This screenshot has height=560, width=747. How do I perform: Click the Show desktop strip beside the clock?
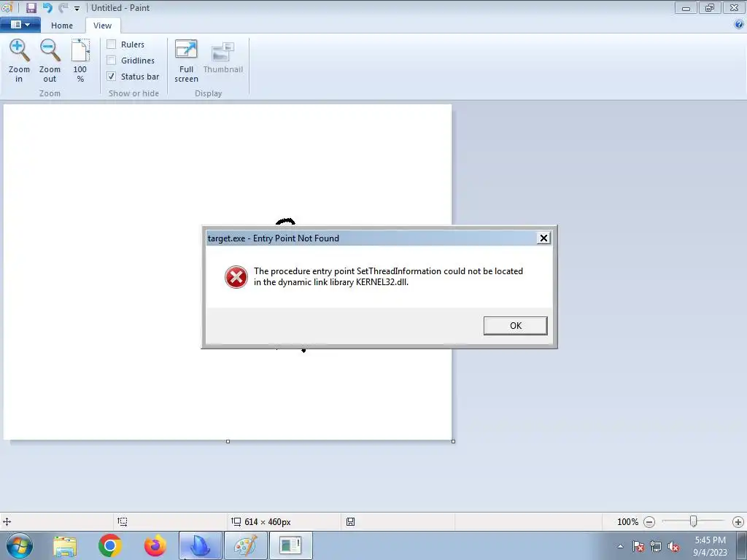[x=742, y=545]
